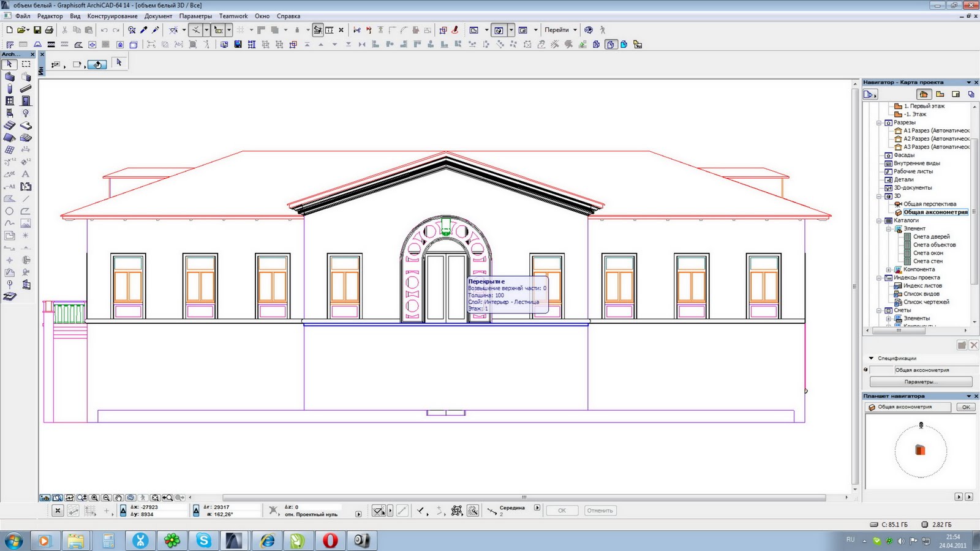Switch navigator to View Map folder

940,94
